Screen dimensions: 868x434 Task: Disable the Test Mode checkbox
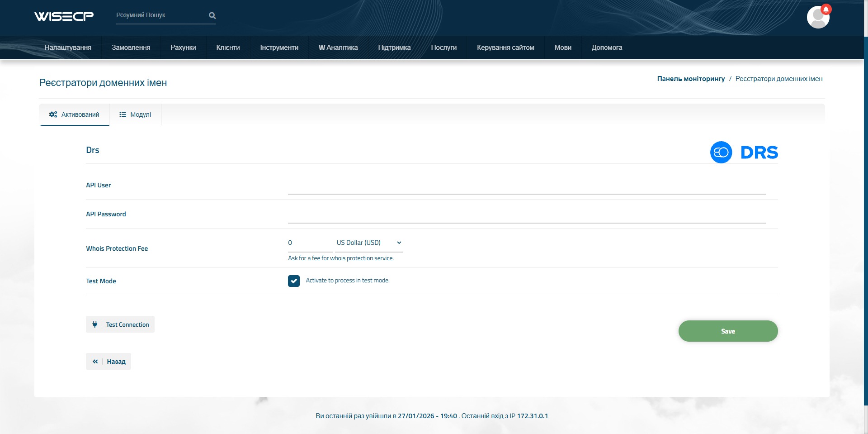(x=294, y=281)
